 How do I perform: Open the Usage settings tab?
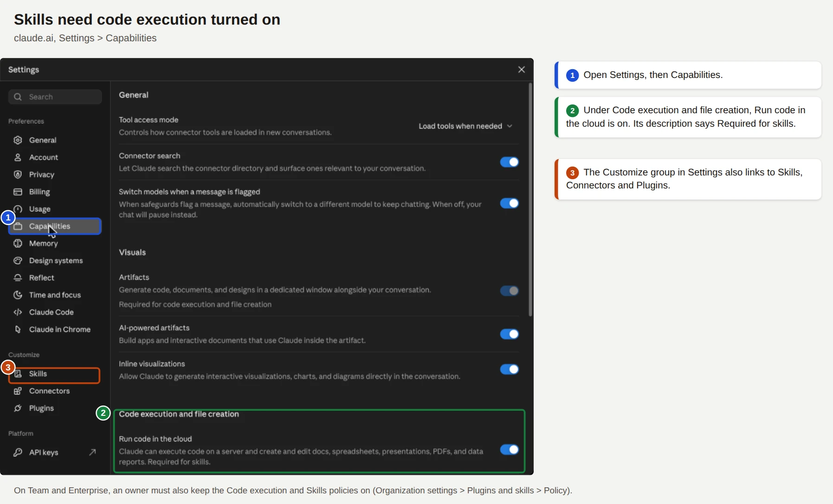[55, 209]
